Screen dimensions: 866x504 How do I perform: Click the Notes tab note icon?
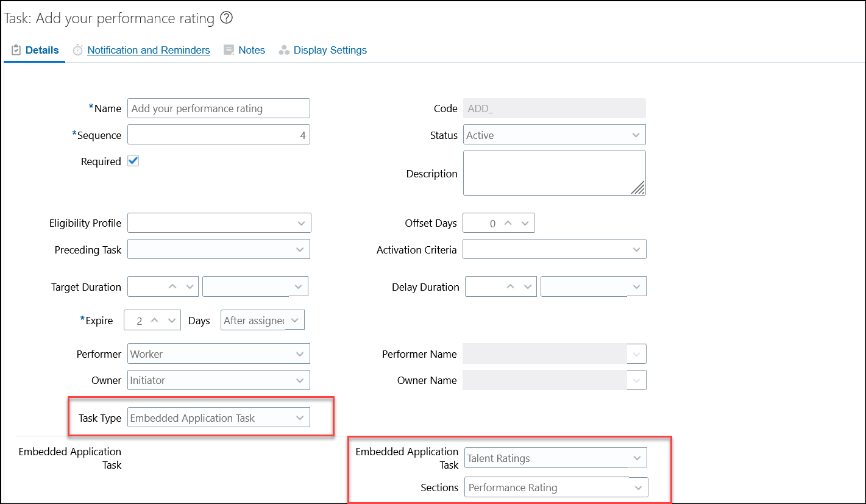pyautogui.click(x=229, y=51)
